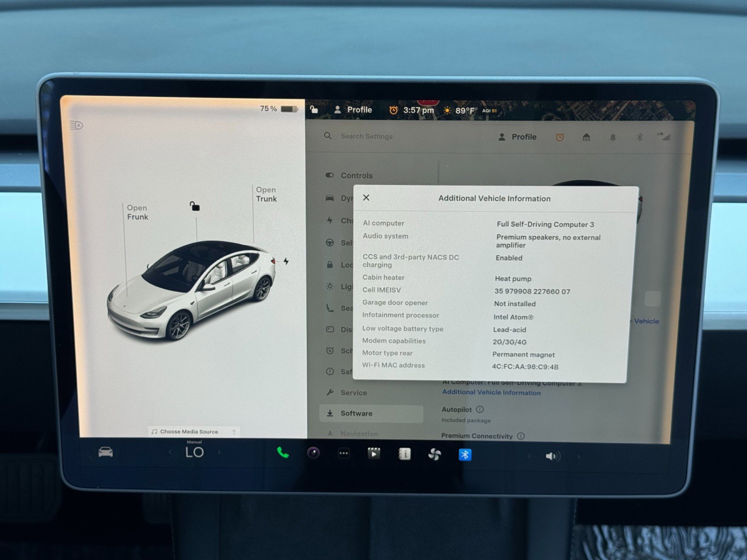Click the Search Settings input field
This screenshot has width=747, height=560.
[367, 136]
